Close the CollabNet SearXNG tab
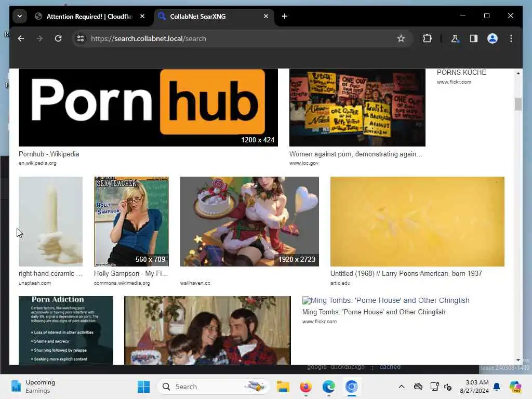This screenshot has width=532, height=399. tap(266, 16)
